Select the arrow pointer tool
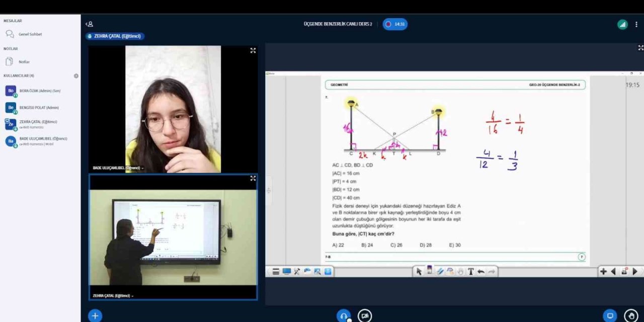This screenshot has height=322, width=644. click(419, 272)
